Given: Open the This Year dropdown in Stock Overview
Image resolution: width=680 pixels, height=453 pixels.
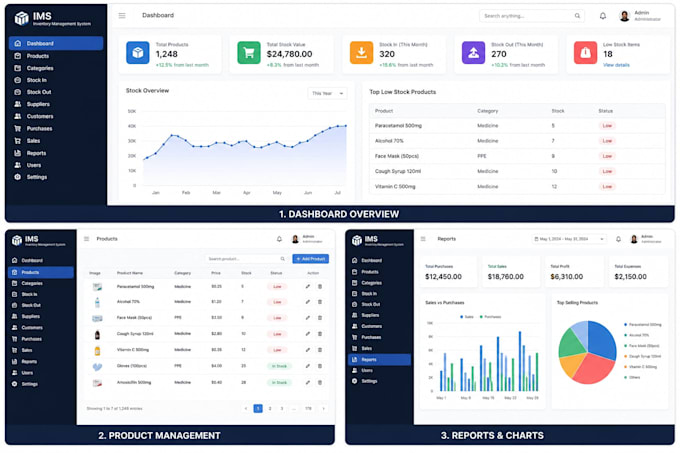Looking at the screenshot, I should (327, 93).
